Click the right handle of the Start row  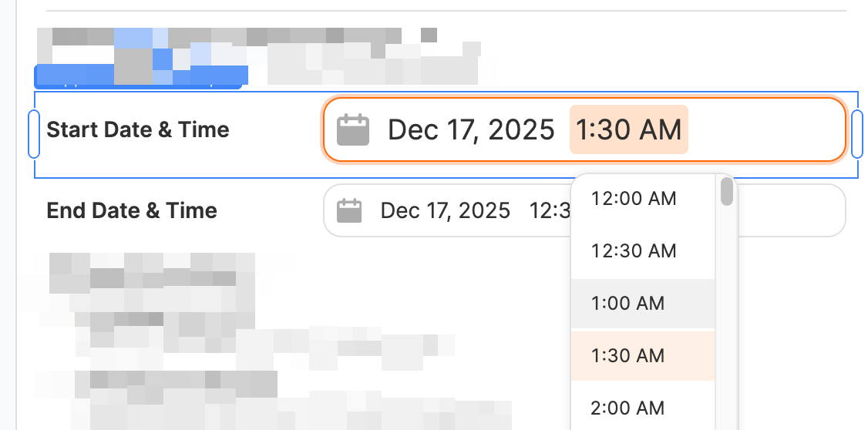pos(857,134)
